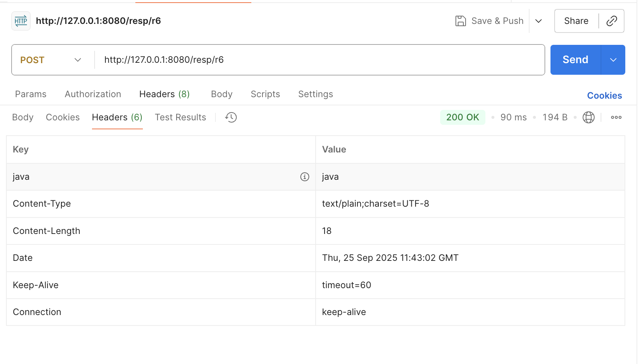The image size is (638, 364).
Task: Select the Content-Length key cell
Action: [161, 231]
